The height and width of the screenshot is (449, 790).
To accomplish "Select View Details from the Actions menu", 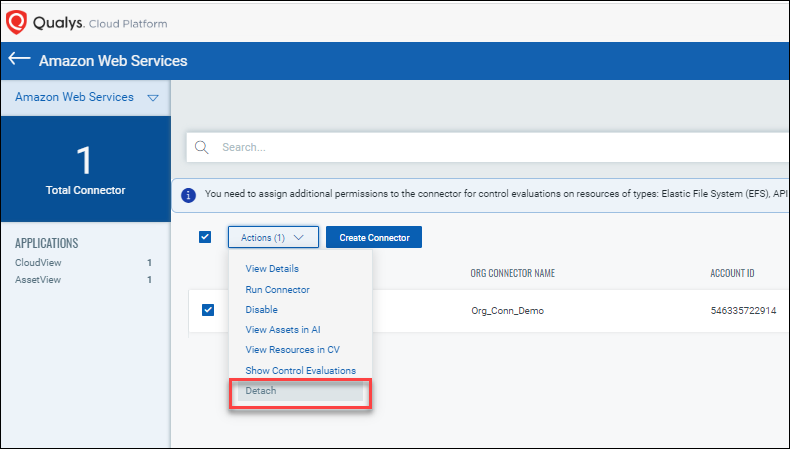I will 272,269.
